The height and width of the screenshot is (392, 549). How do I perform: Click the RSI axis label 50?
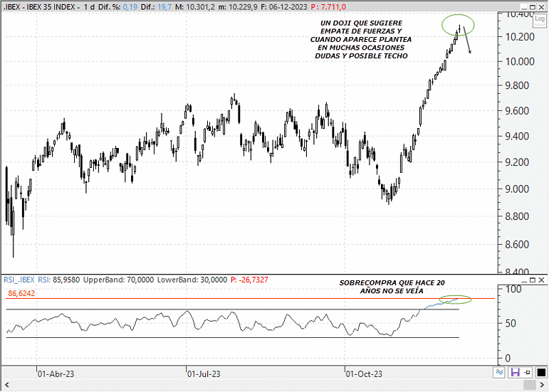(x=511, y=324)
